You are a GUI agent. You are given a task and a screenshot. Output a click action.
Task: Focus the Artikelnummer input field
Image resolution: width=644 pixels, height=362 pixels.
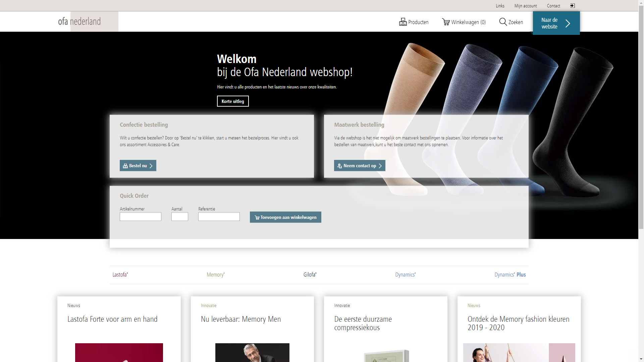141,217
